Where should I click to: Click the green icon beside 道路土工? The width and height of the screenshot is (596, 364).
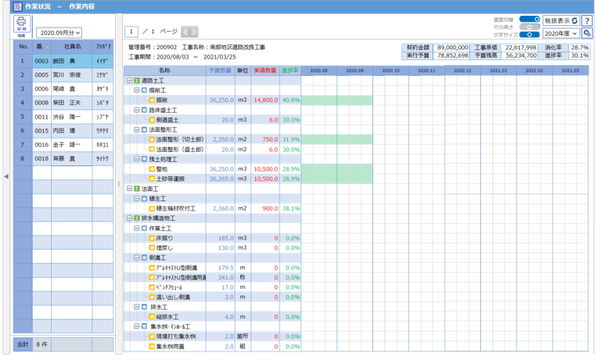tap(137, 81)
